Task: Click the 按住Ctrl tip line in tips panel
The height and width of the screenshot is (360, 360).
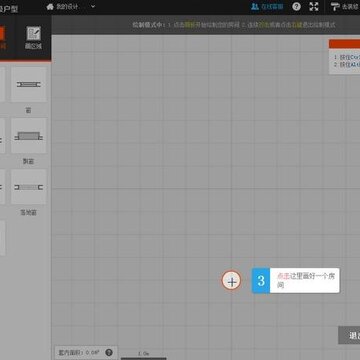Action: click(347, 57)
